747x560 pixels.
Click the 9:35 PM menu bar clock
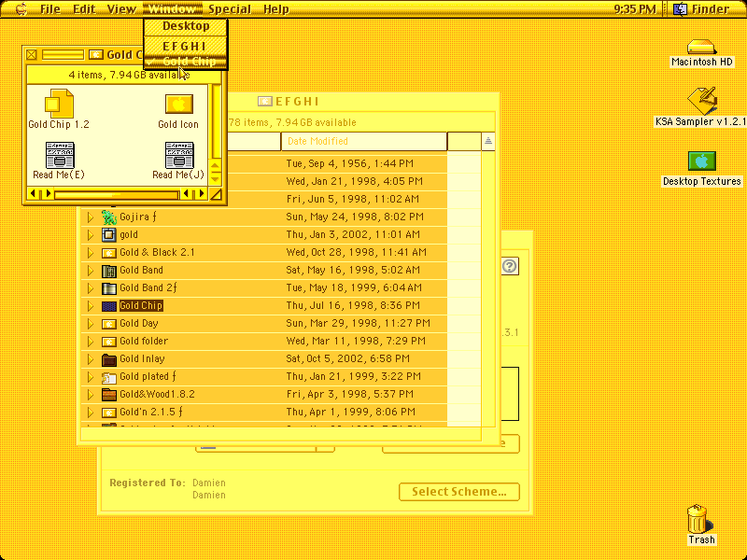click(x=635, y=9)
